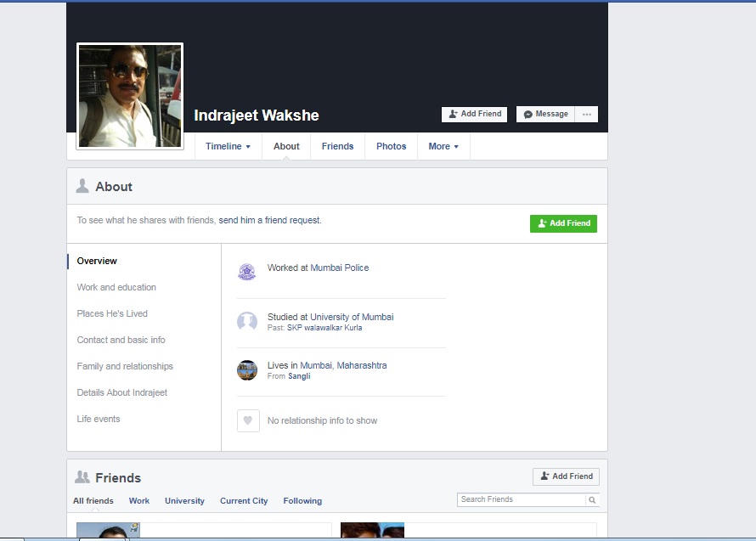Switch to the Friends tab

pyautogui.click(x=337, y=146)
